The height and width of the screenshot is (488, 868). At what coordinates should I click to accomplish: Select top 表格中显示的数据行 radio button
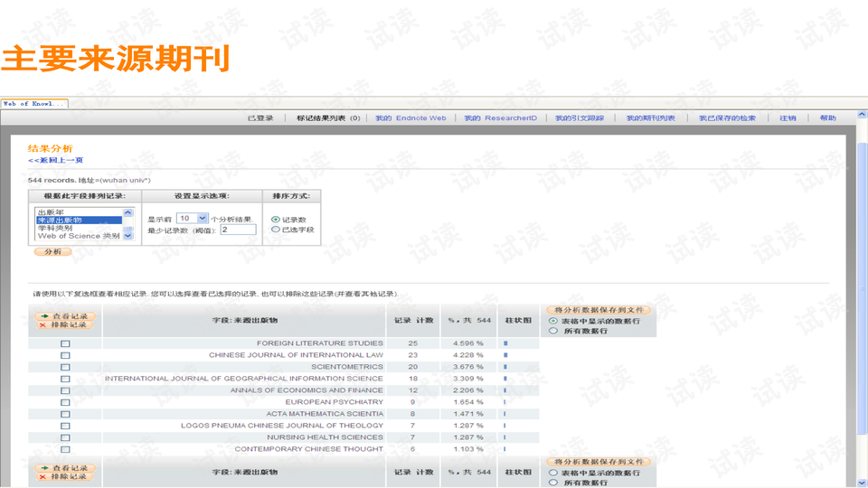[553, 321]
